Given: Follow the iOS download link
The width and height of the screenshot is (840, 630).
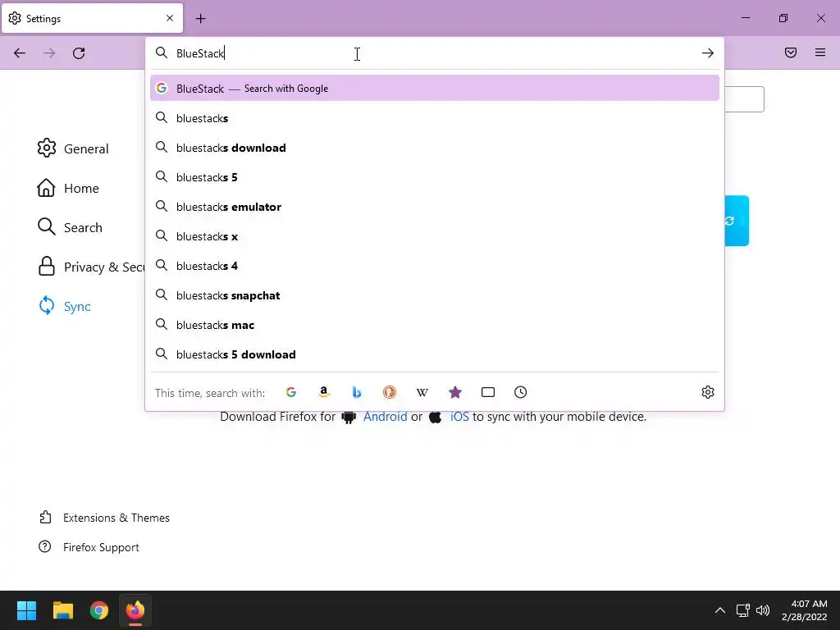Looking at the screenshot, I should 459,416.
